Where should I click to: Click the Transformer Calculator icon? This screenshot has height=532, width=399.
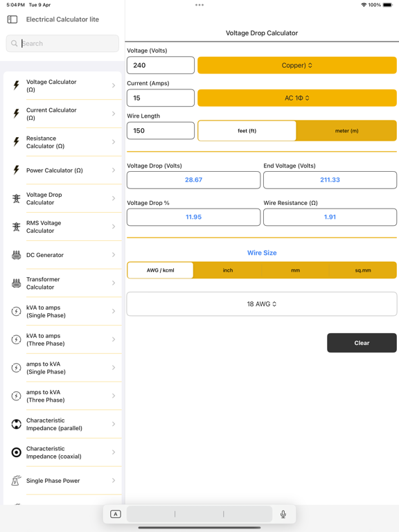[17, 283]
